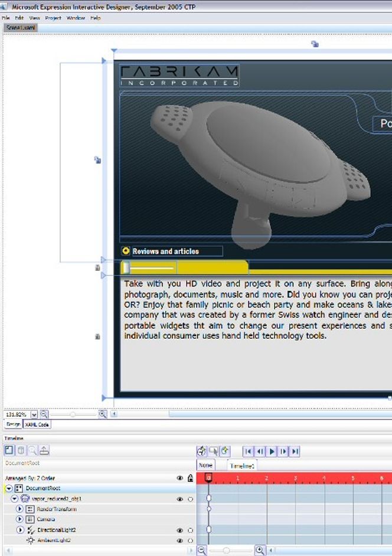Select the Timeline1 tab
The image size is (392, 556).
[241, 466]
